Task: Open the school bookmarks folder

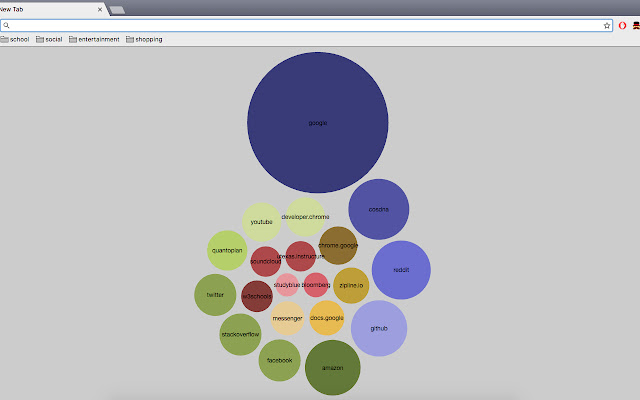Action: (15, 39)
